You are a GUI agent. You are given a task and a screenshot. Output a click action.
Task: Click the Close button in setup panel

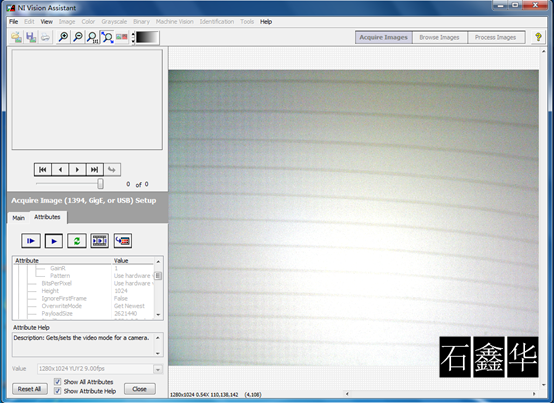tap(140, 389)
